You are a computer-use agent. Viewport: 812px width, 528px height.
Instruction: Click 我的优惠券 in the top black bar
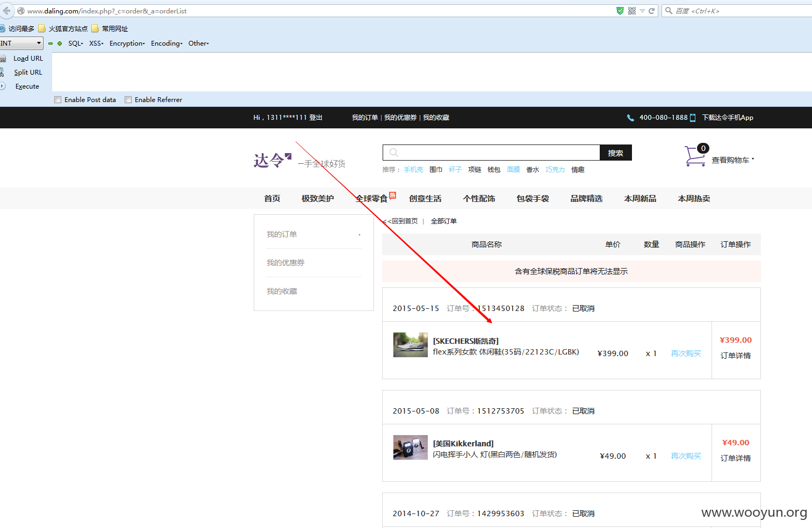pos(400,118)
